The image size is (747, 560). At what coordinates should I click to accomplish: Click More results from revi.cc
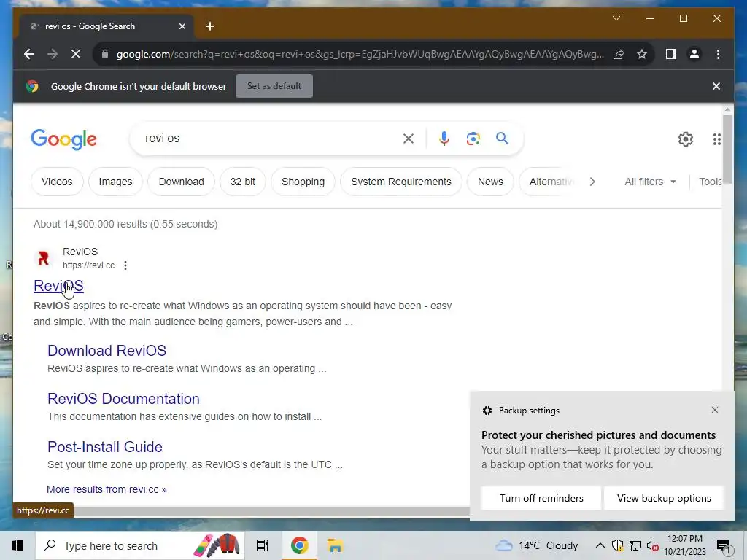(107, 489)
